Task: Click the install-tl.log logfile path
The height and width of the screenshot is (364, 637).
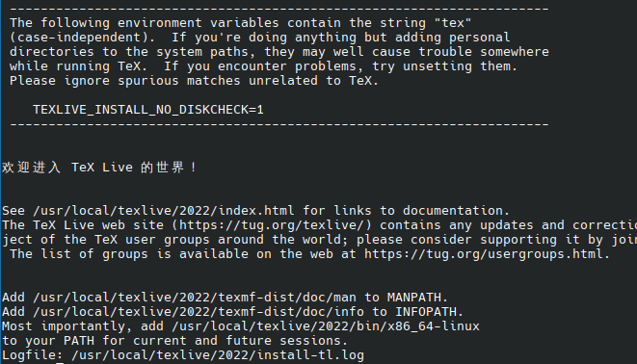Action: point(218,355)
